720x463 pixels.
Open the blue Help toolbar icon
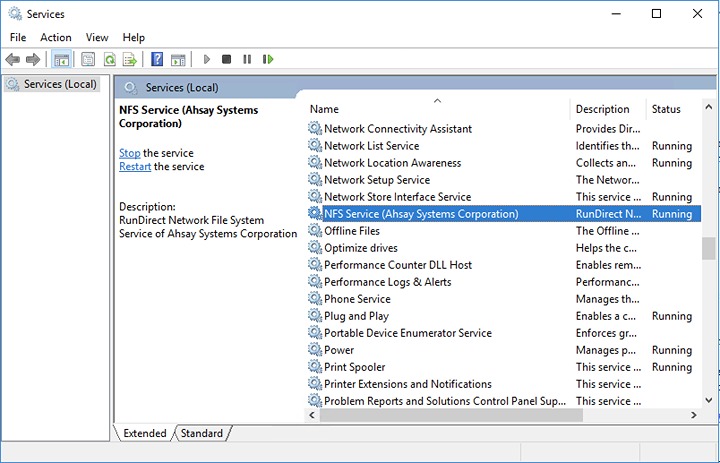point(157,60)
